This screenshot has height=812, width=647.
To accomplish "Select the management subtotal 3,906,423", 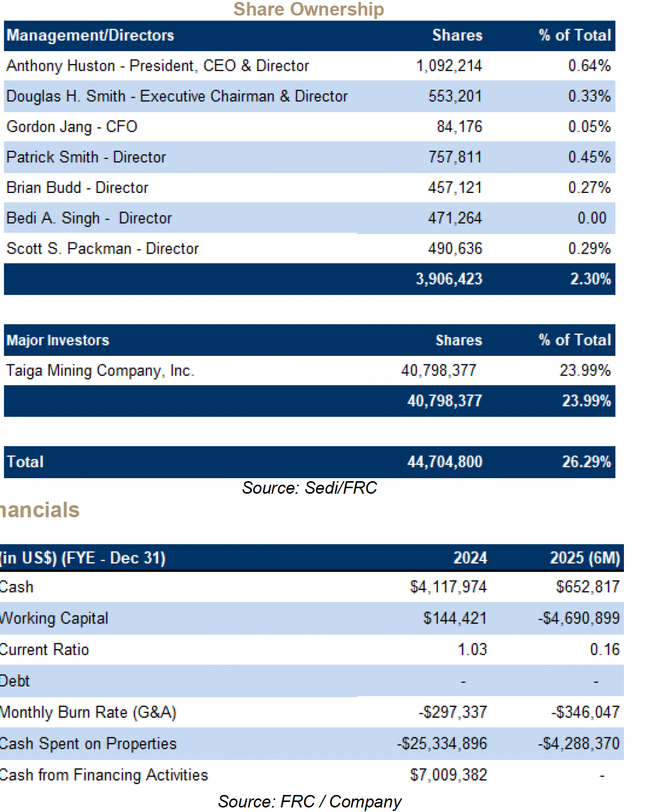I will pyautogui.click(x=449, y=279).
